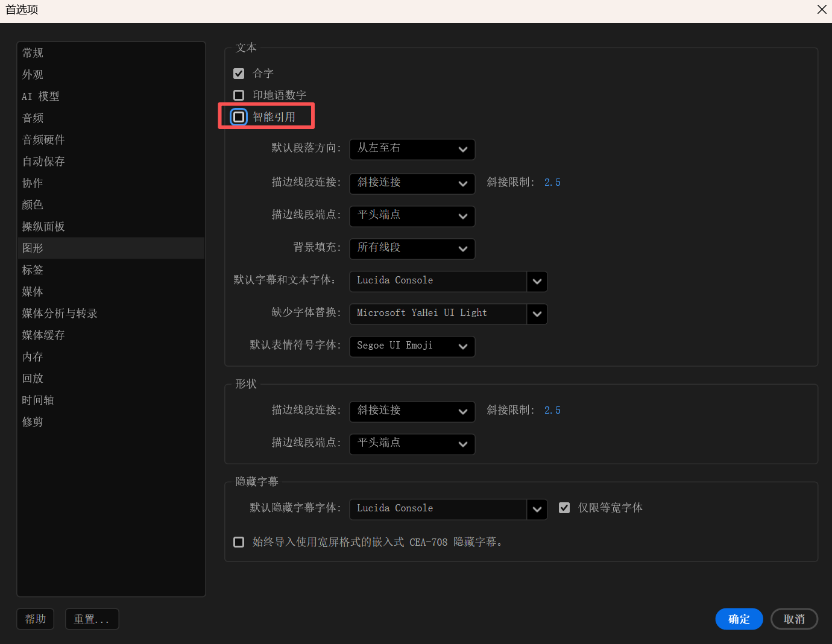
Task: Open the AI 模型 preferences category
Action: (x=40, y=96)
